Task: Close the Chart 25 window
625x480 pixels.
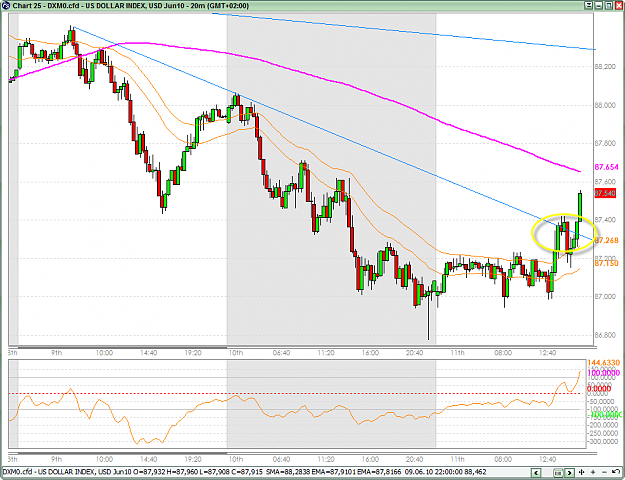Action: pyautogui.click(x=618, y=5)
